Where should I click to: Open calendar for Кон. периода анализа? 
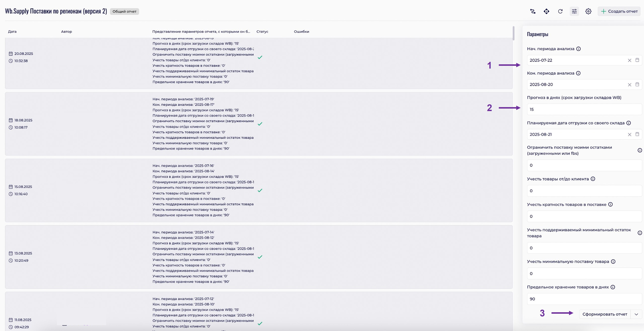click(637, 85)
